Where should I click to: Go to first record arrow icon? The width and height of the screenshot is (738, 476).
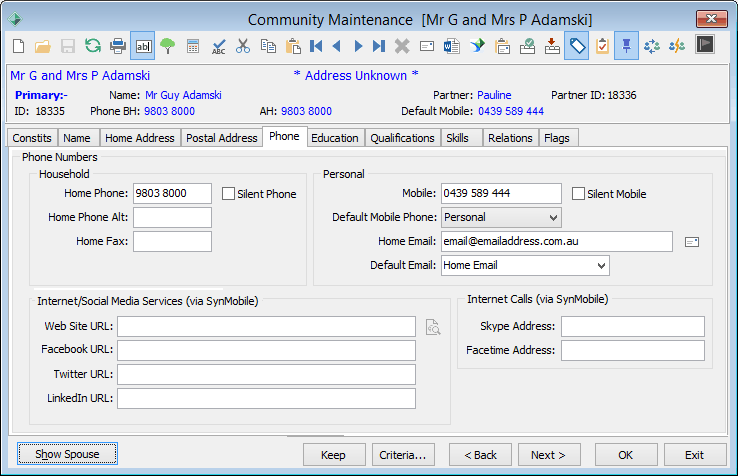(316, 46)
